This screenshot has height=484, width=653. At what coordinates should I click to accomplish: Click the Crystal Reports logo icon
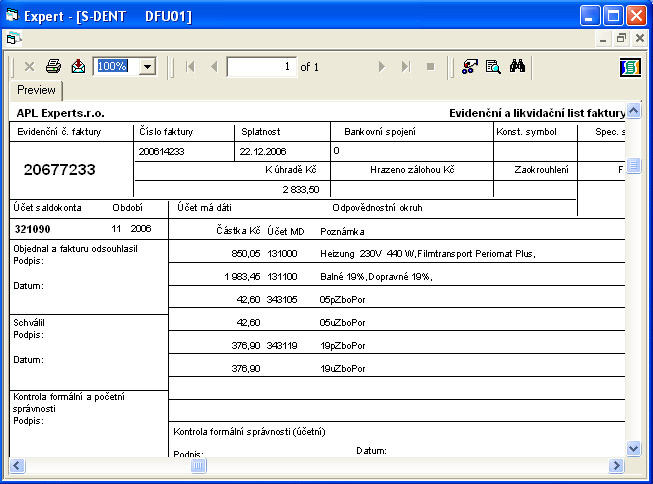[x=630, y=66]
